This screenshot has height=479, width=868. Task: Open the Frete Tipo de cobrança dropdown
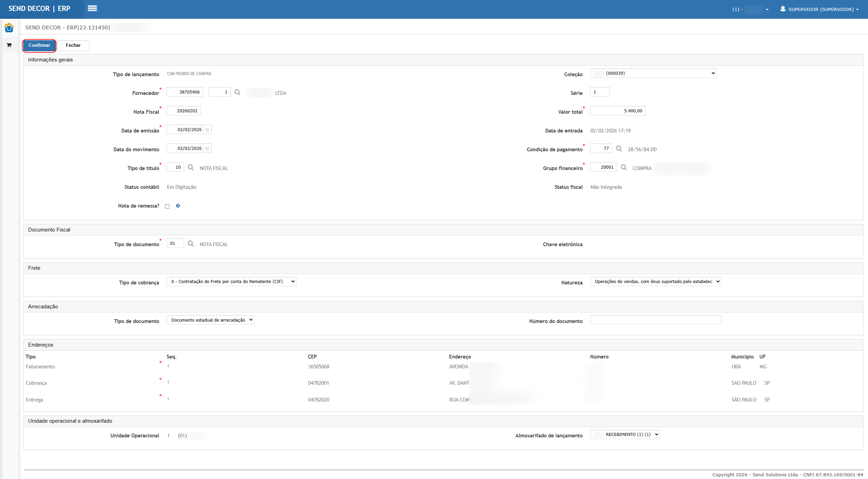(231, 282)
